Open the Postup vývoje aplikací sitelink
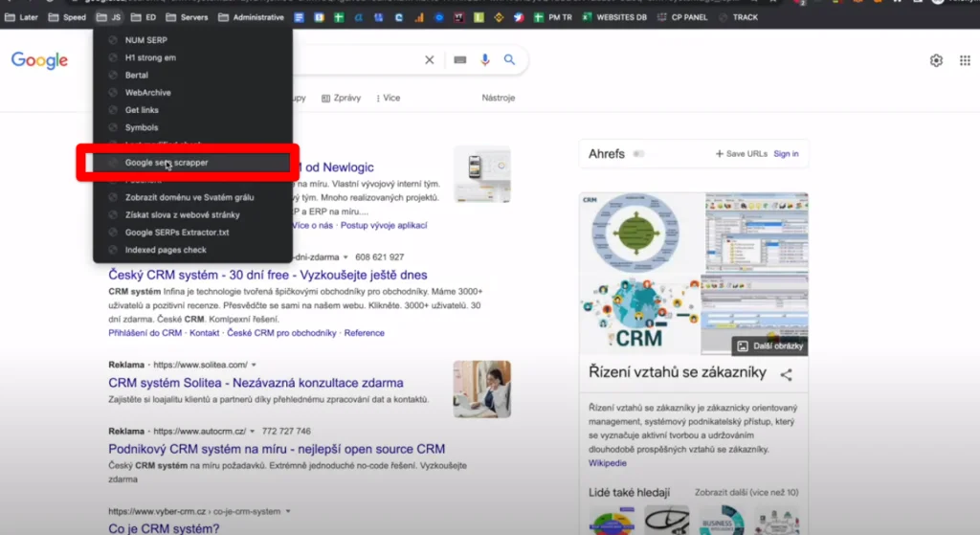This screenshot has width=980, height=535. 384,226
